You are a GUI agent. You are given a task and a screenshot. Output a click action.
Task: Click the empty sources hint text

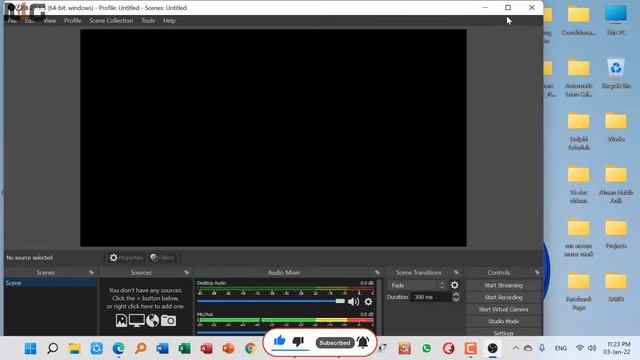coord(145,298)
